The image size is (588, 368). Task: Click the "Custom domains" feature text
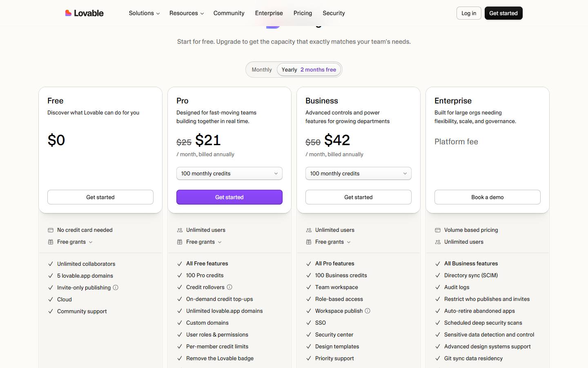click(207, 323)
